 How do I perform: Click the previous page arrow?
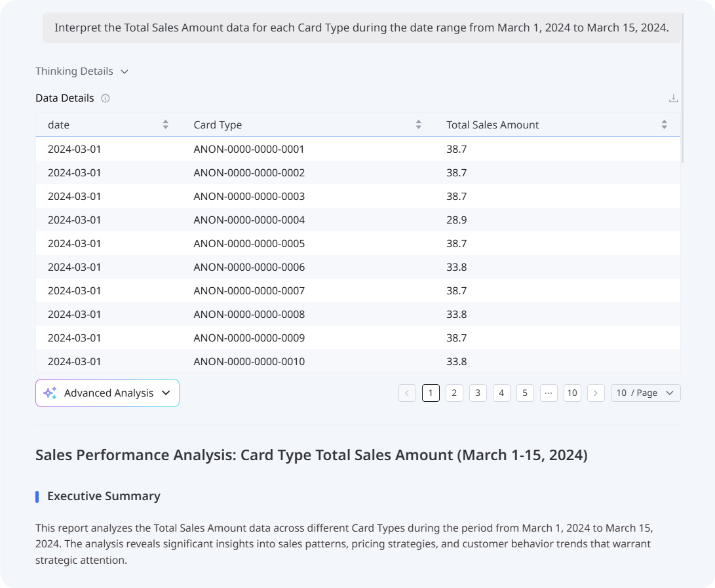pyautogui.click(x=407, y=393)
